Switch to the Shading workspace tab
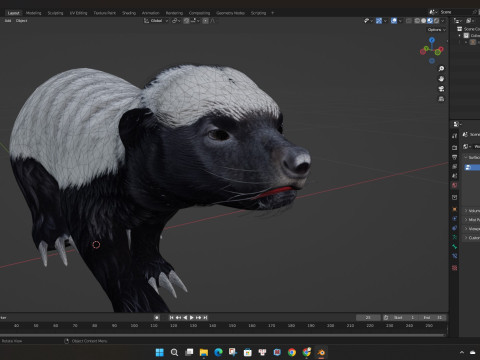 pos(129,13)
